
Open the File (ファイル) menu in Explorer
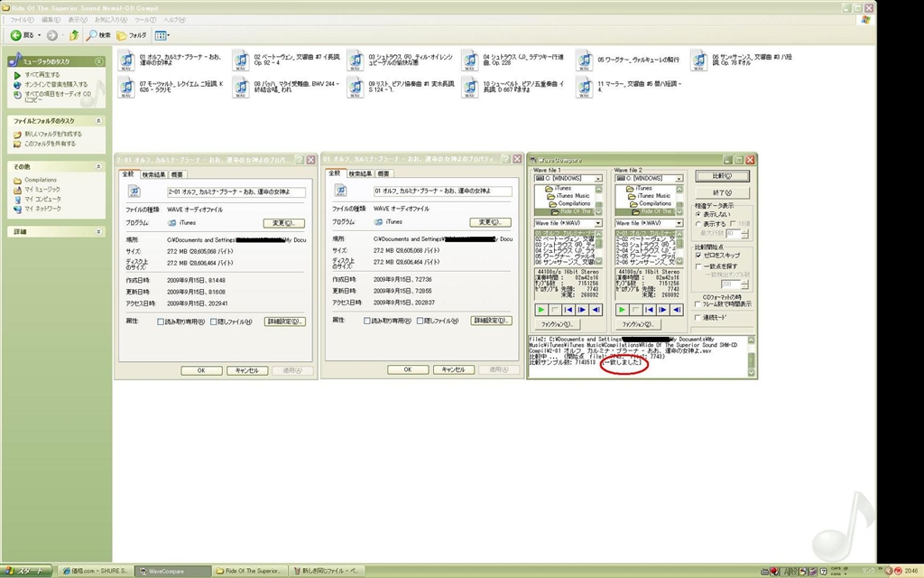click(22, 20)
